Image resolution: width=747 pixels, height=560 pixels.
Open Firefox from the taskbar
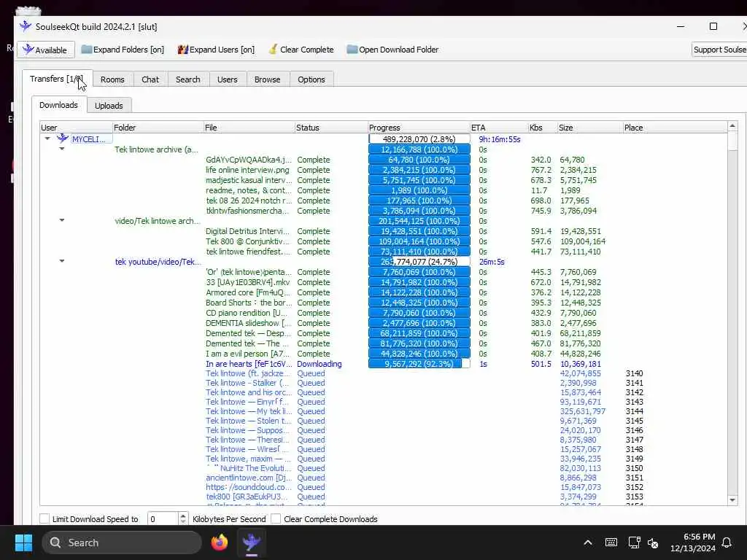[220, 542]
